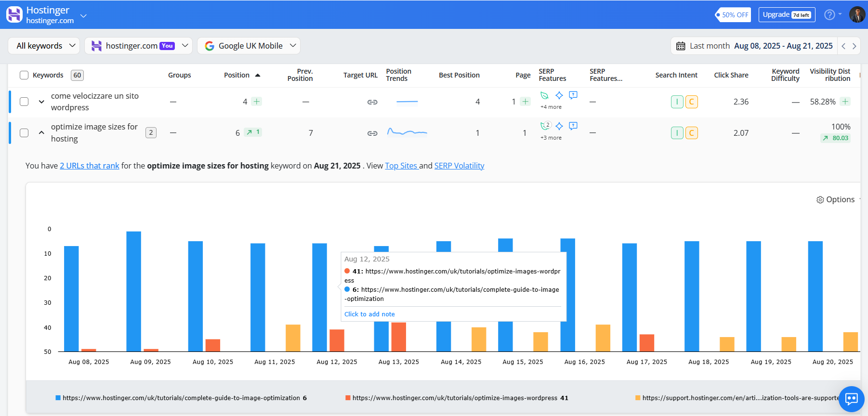Click orange-red bar for Aug 13, 2025
Screen dimensions: 868x416
point(399,337)
